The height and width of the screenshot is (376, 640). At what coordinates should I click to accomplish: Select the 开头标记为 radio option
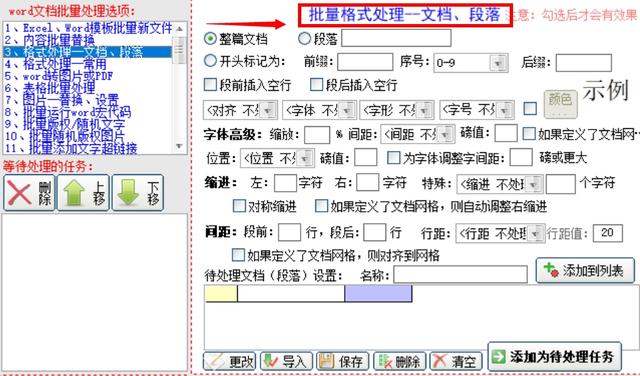(210, 61)
